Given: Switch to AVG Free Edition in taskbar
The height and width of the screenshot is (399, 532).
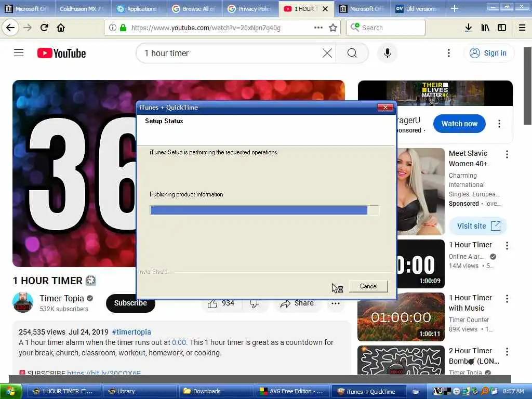Looking at the screenshot, I should pos(292,392).
